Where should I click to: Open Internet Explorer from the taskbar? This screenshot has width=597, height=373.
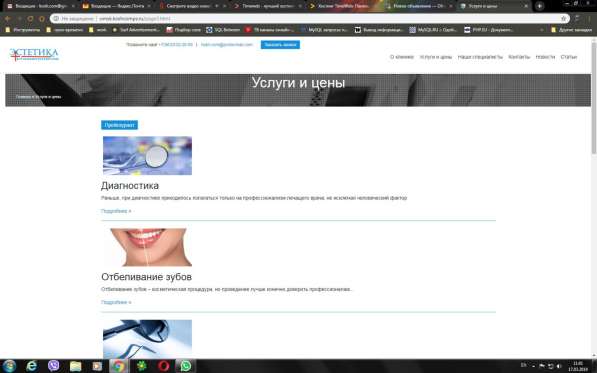pos(32,366)
